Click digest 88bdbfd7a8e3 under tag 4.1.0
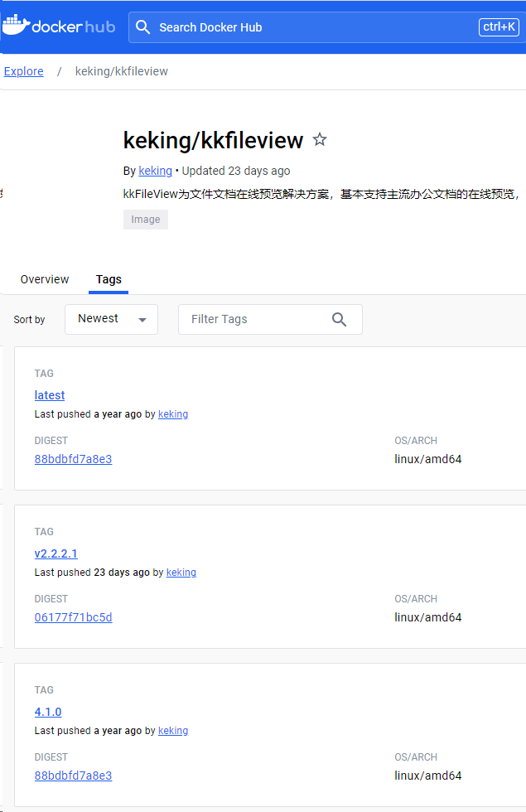 73,776
